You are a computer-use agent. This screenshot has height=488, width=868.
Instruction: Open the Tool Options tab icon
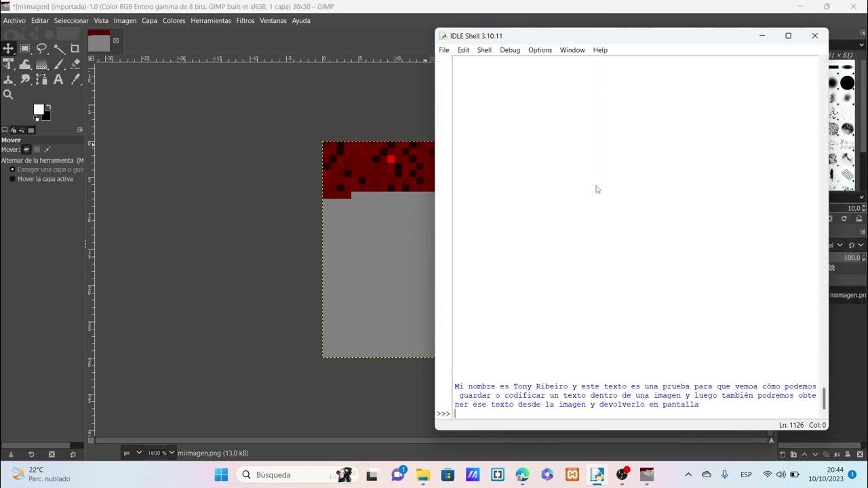click(x=5, y=129)
